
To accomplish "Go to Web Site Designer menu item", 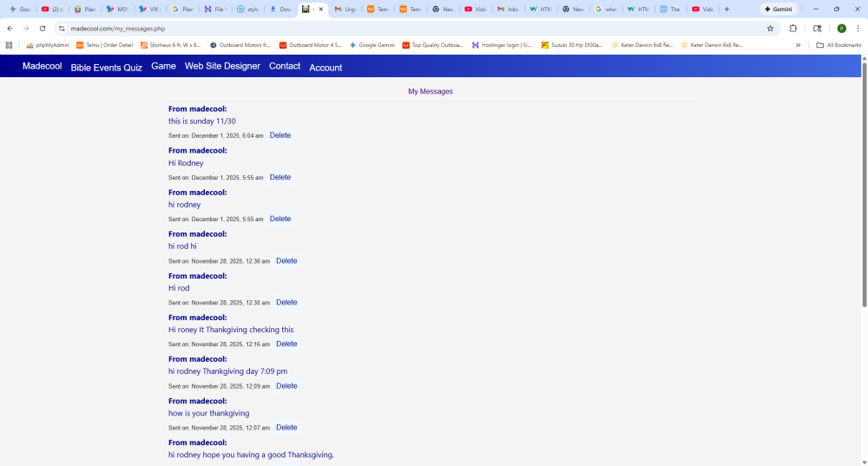I will point(222,66).
